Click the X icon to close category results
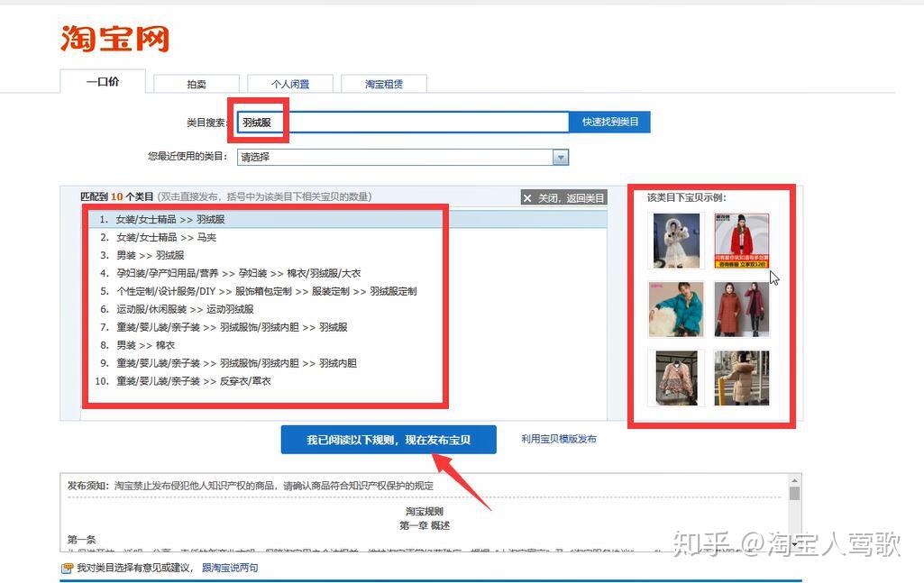This screenshot has height=583, width=924. (528, 198)
